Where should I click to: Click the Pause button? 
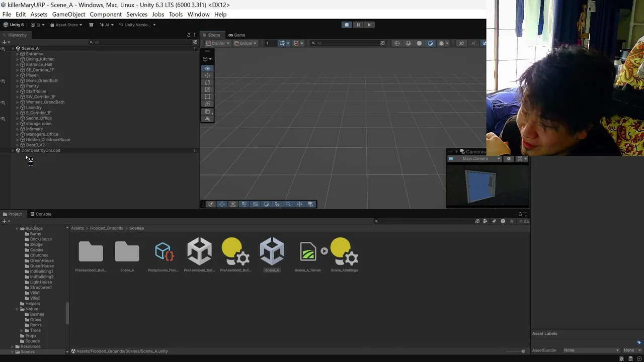pyautogui.click(x=358, y=25)
